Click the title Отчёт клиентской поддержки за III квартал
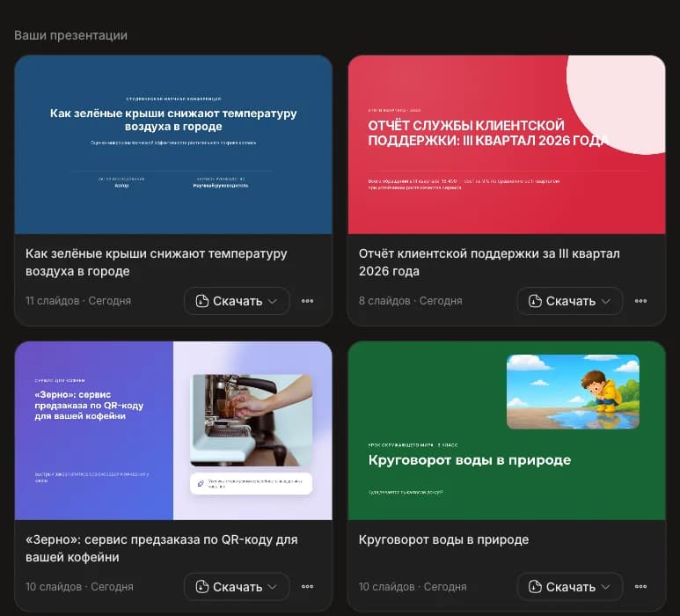This screenshot has width=680, height=616. click(489, 262)
